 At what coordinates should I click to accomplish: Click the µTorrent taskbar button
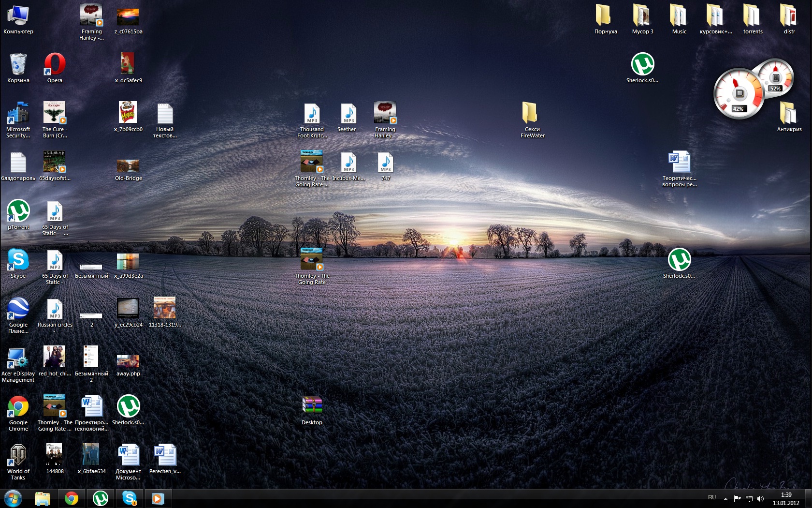pos(101,498)
